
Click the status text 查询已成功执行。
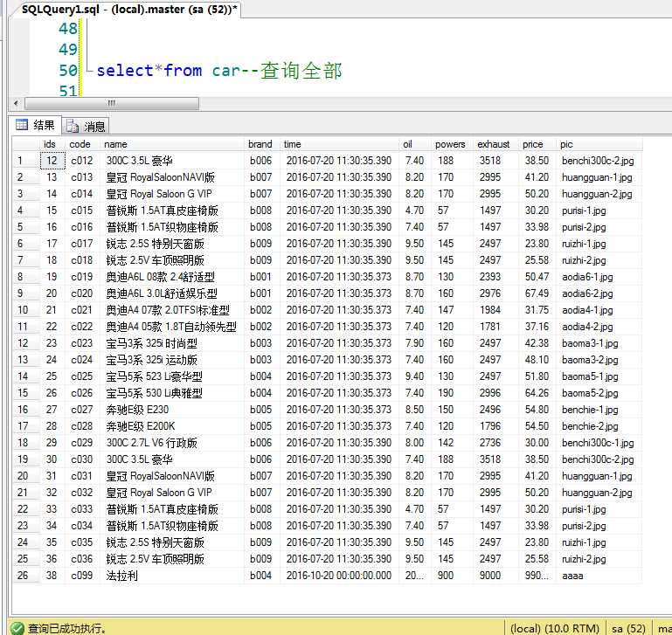[x=67, y=629]
